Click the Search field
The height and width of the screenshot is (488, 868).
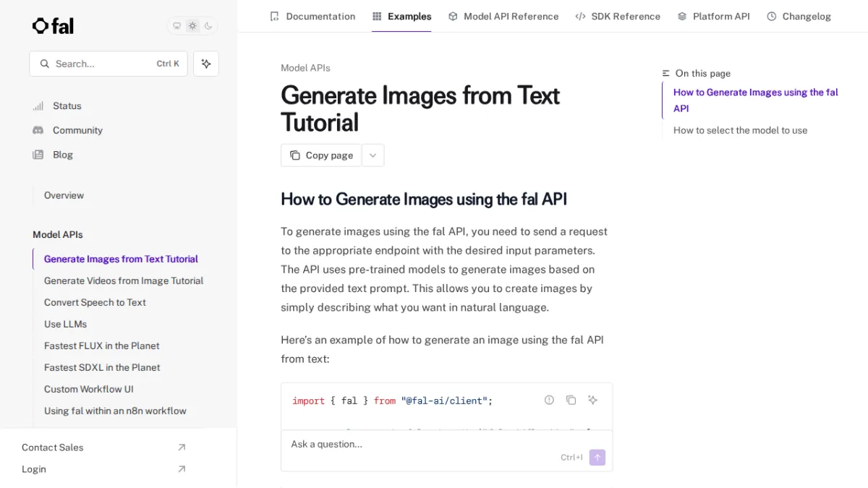(x=109, y=64)
